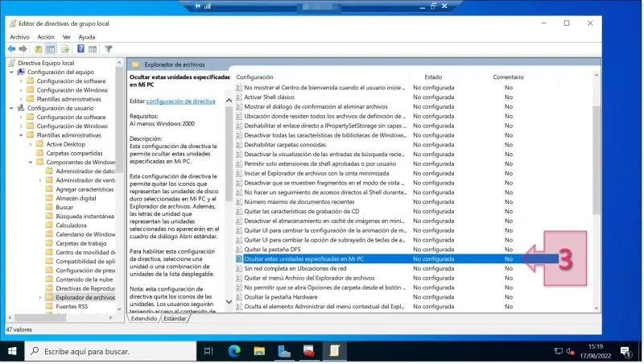Viewport: 644px width, 364px height.
Task: Open the Acción menu
Action: point(46,37)
